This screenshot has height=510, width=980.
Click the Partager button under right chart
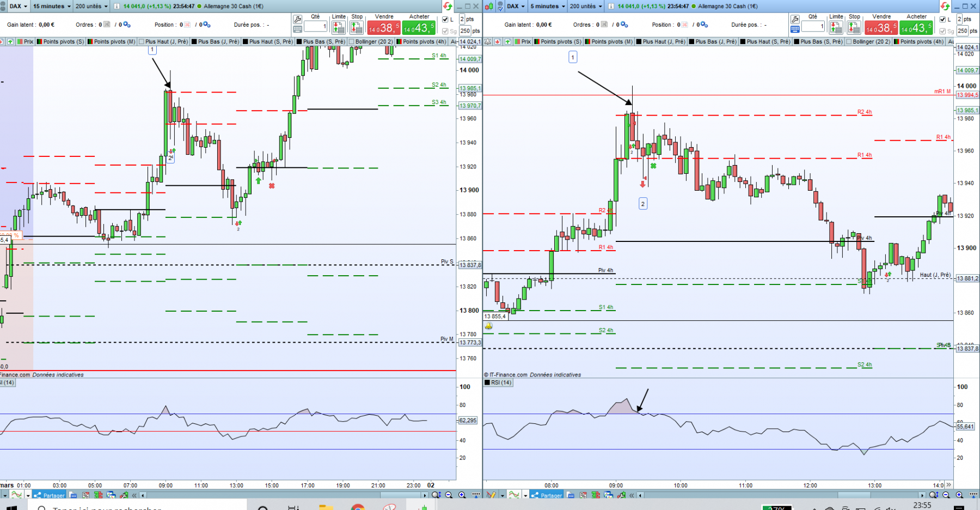coord(547,495)
